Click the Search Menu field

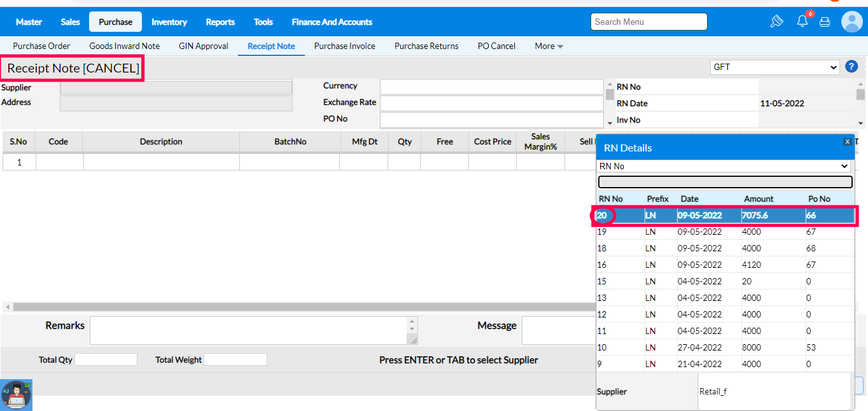pyautogui.click(x=648, y=22)
